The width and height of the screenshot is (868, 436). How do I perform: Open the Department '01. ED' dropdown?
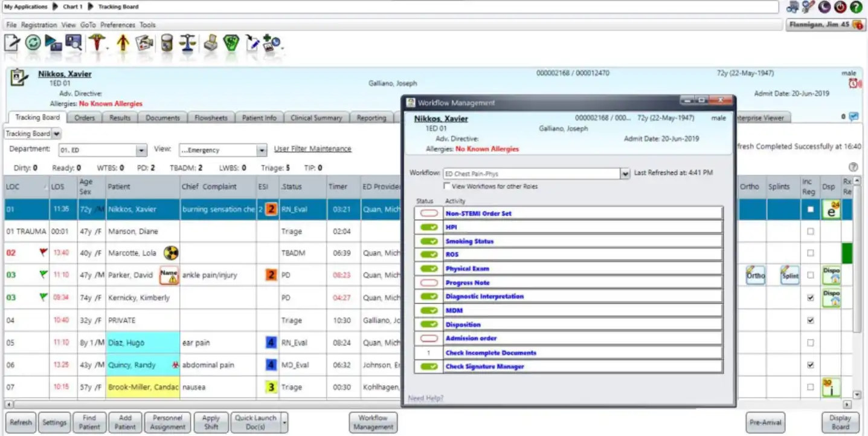(141, 150)
